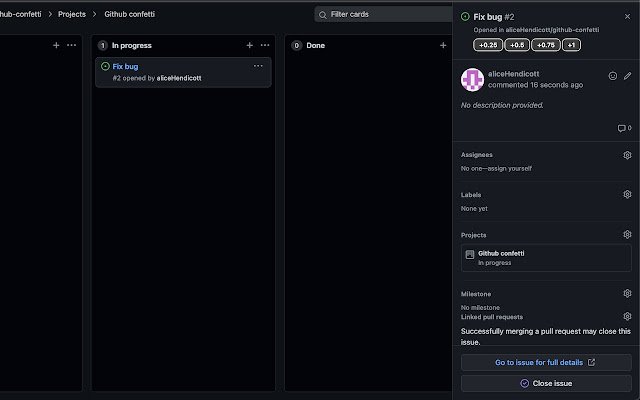
Task: Open Github confetti project in Projects section
Action: [x=501, y=253]
